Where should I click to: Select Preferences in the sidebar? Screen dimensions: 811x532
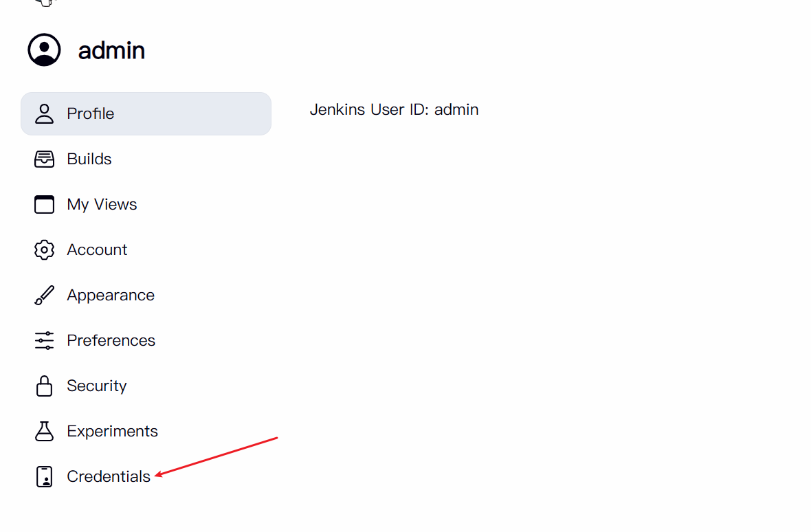click(x=146, y=341)
